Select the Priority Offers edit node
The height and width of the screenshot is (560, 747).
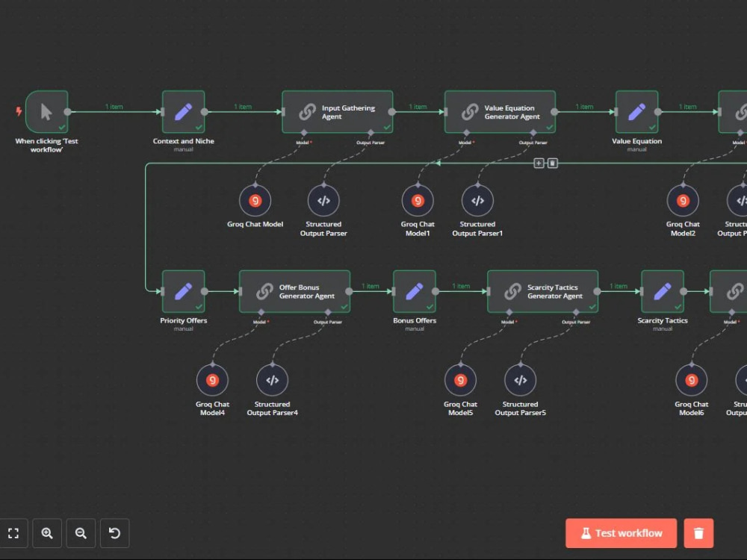[x=184, y=291]
